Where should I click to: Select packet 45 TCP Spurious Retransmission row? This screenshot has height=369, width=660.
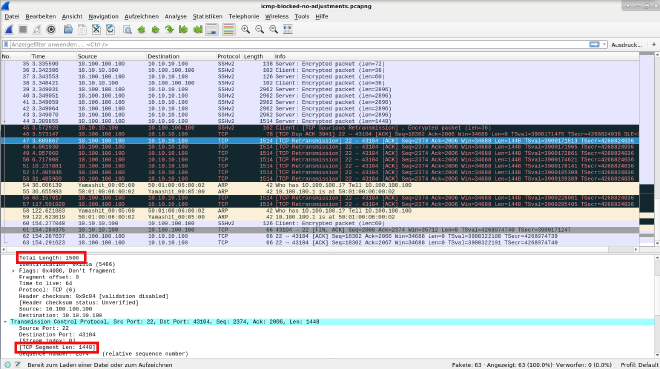pyautogui.click(x=320, y=128)
